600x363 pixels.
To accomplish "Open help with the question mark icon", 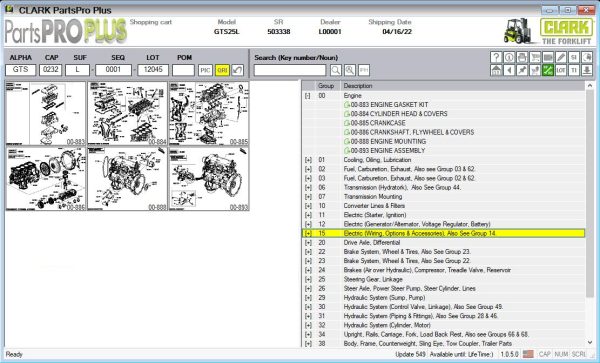I will click(x=496, y=57).
